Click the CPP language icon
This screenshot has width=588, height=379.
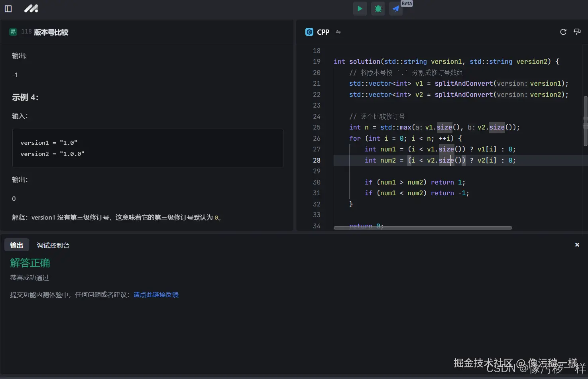coord(309,32)
